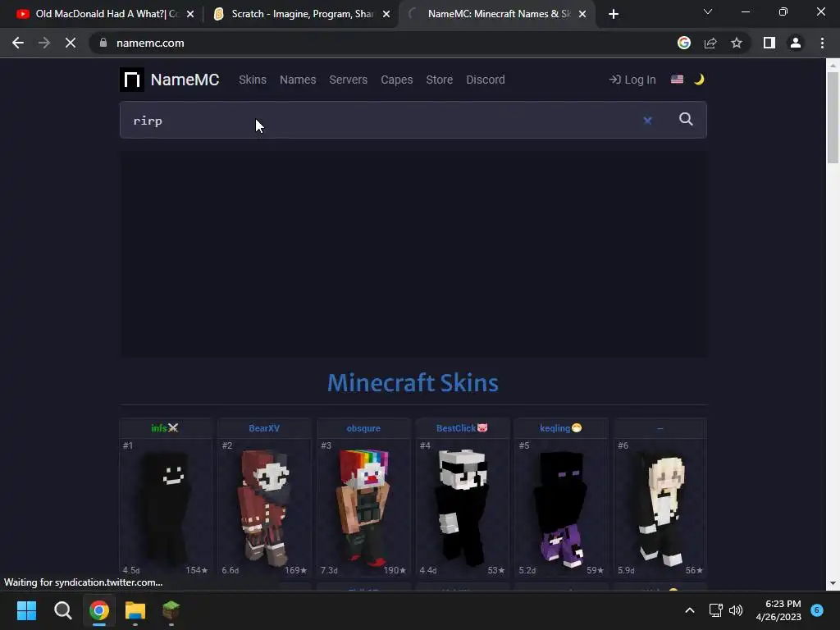Image resolution: width=840 pixels, height=630 pixels.
Task: Open the Store menu item
Action: tap(440, 80)
